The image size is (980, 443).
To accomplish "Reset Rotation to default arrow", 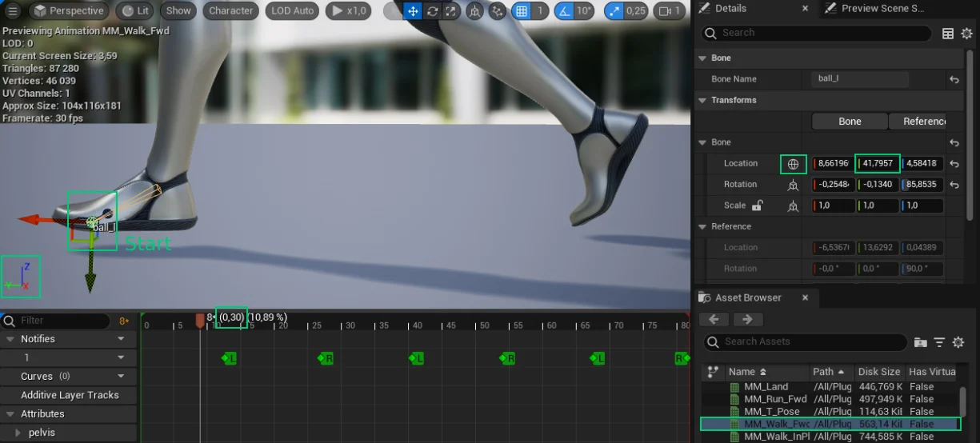I will [x=954, y=185].
